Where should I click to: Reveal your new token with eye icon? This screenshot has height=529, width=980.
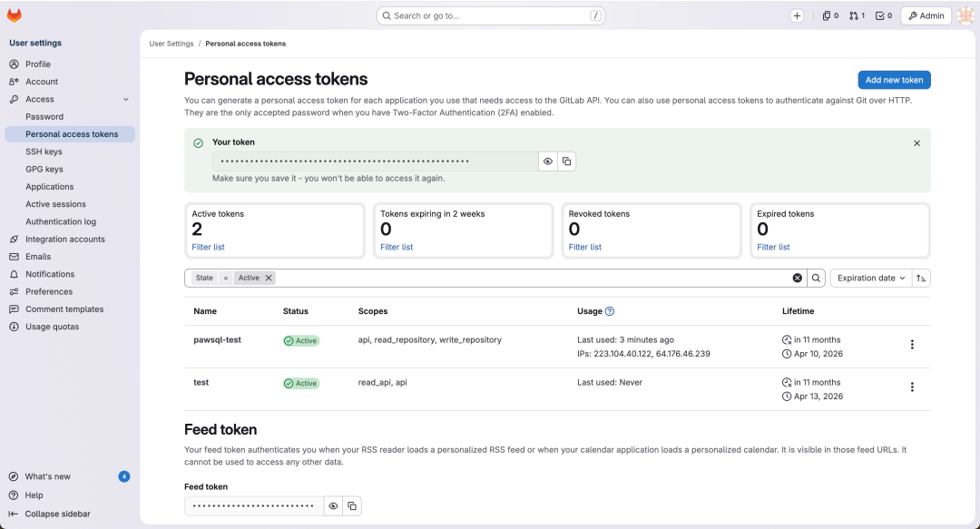(x=548, y=162)
